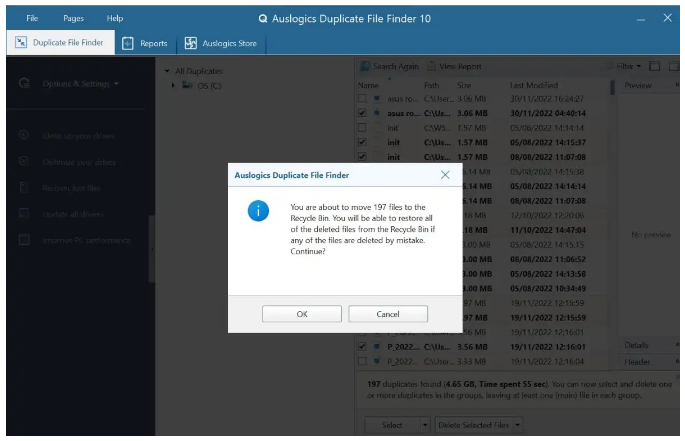
Task: Sort by the Path column header
Action: point(431,85)
